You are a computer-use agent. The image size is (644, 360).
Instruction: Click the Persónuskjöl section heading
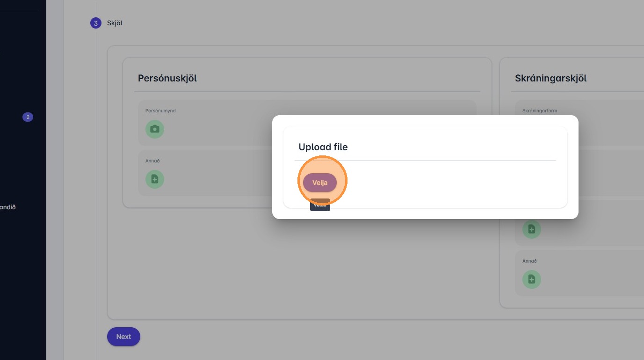(167, 78)
